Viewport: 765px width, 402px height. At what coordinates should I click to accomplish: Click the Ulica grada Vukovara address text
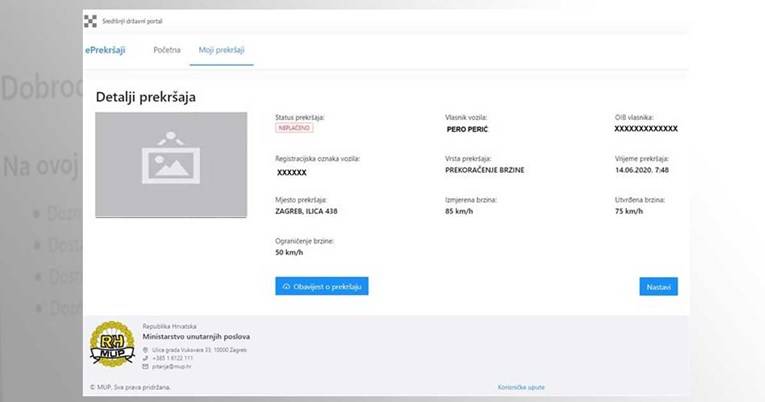[200, 350]
